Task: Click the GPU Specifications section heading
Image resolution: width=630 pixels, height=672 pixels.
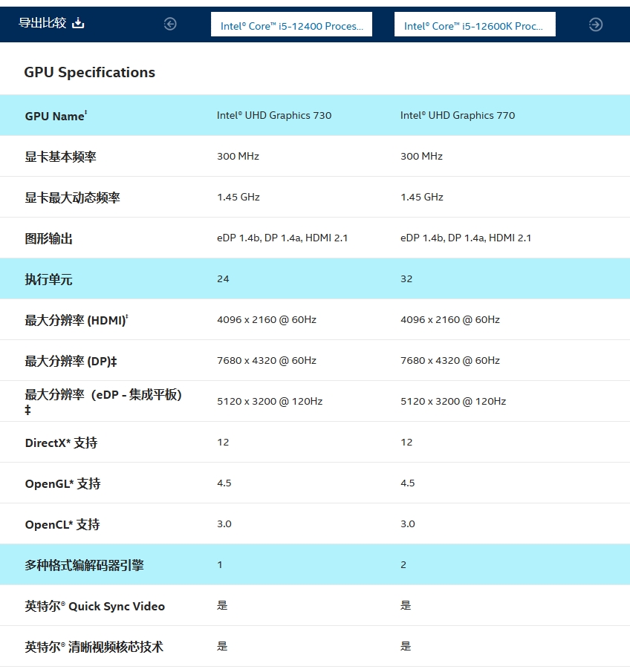Action: 90,72
